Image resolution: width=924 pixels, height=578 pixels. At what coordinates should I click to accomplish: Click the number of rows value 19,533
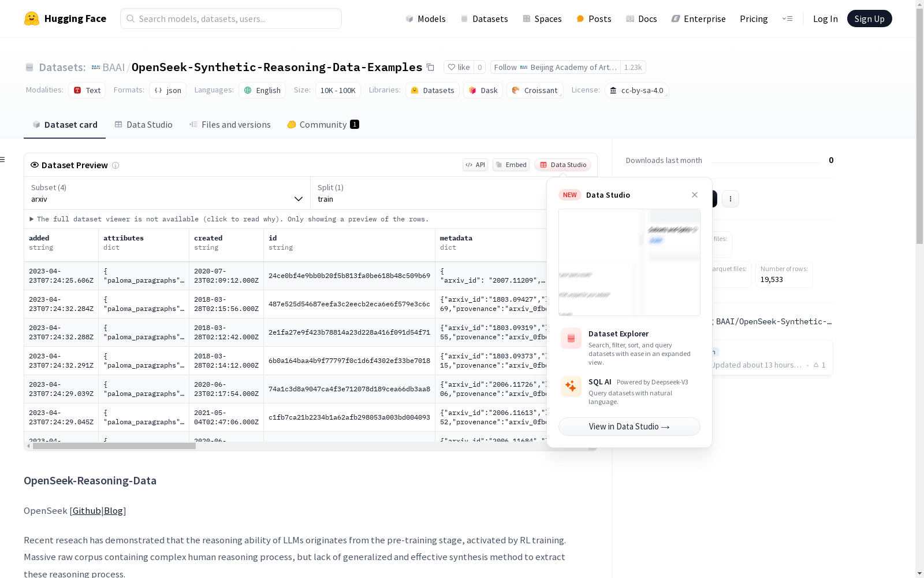pyautogui.click(x=772, y=280)
